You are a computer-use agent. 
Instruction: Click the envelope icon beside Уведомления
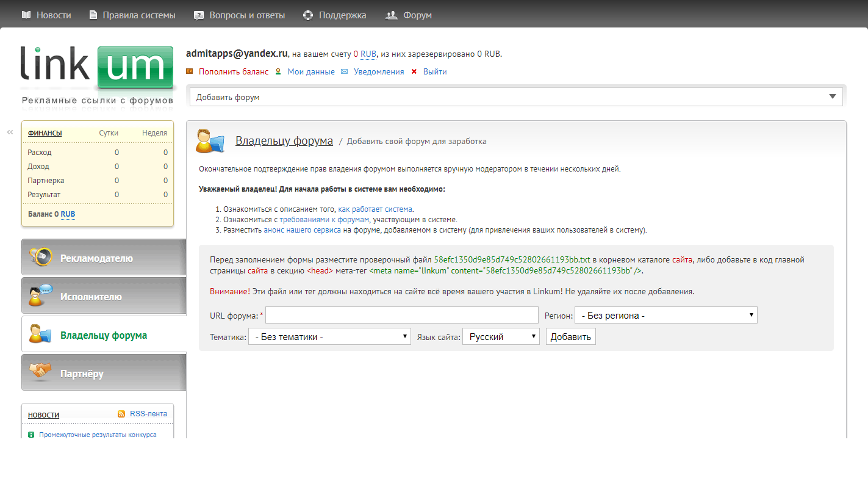[x=344, y=71]
